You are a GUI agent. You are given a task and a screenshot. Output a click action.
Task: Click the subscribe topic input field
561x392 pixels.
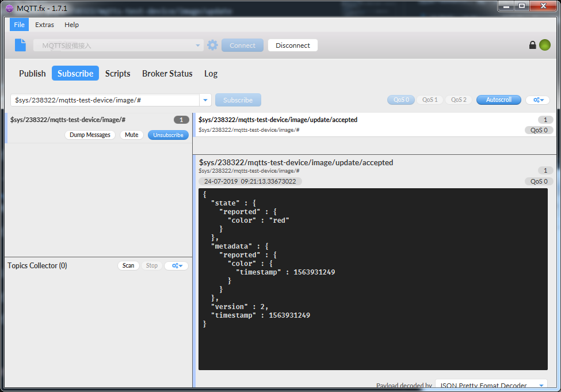pyautogui.click(x=105, y=100)
